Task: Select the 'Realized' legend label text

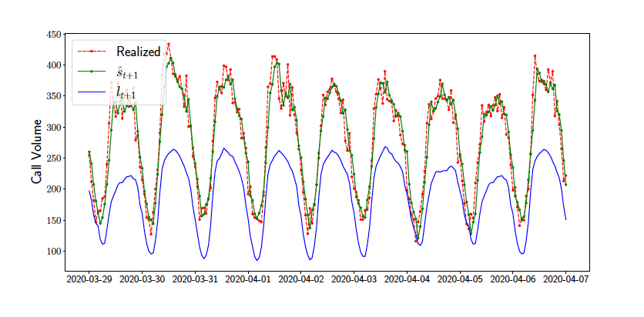Action: point(138,52)
